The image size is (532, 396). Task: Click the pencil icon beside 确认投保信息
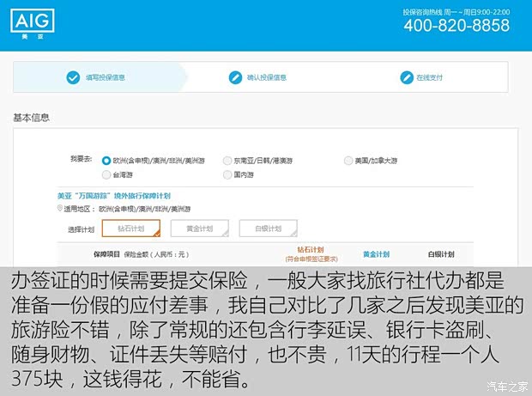click(x=235, y=77)
